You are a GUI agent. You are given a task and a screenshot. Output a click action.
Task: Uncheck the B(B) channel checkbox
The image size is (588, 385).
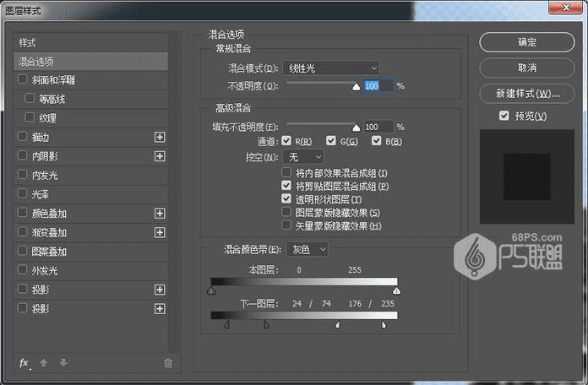[376, 141]
